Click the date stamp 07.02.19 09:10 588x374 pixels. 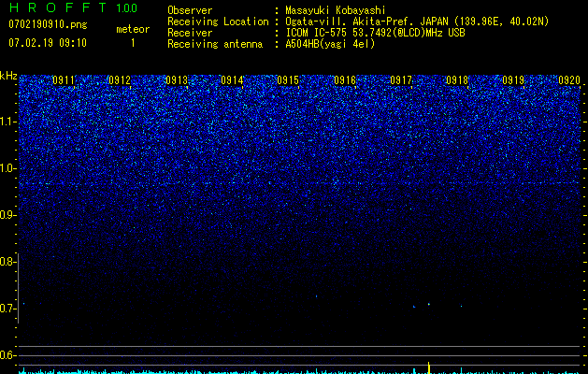click(48, 43)
